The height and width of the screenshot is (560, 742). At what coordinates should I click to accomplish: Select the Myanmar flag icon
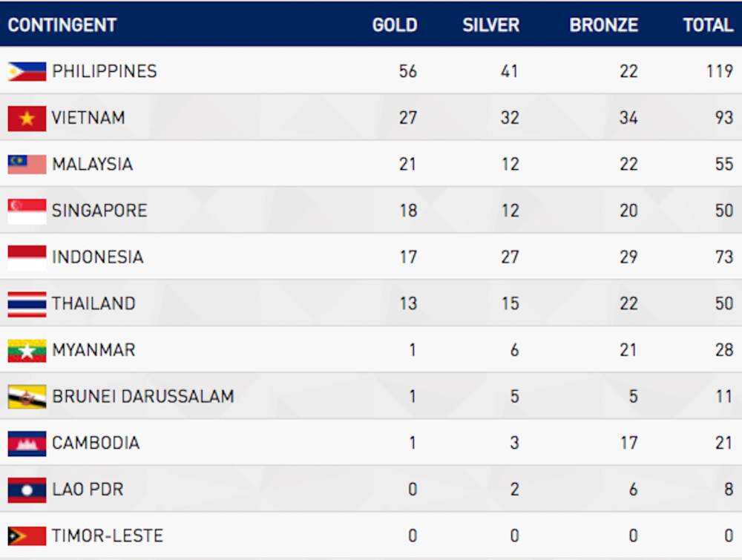point(27,351)
